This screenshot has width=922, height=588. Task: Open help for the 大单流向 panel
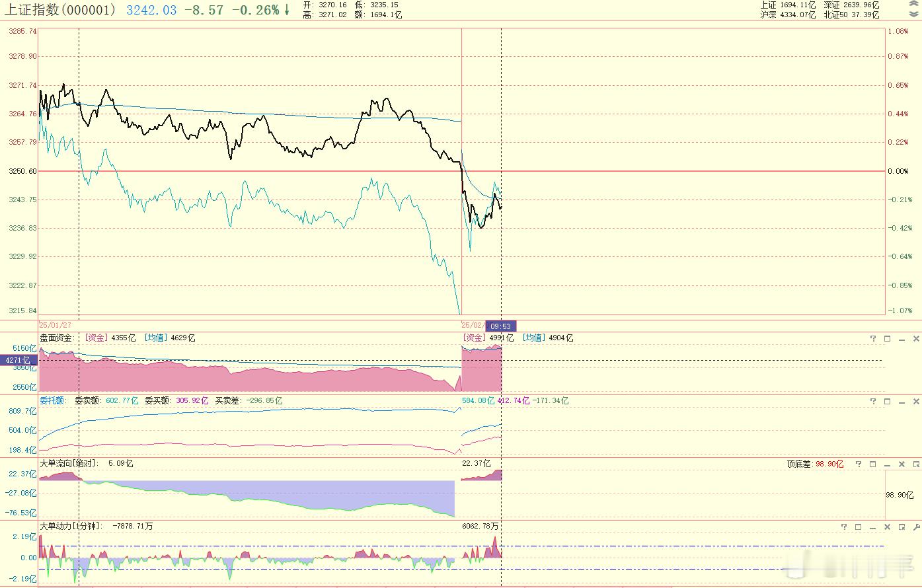coord(859,464)
